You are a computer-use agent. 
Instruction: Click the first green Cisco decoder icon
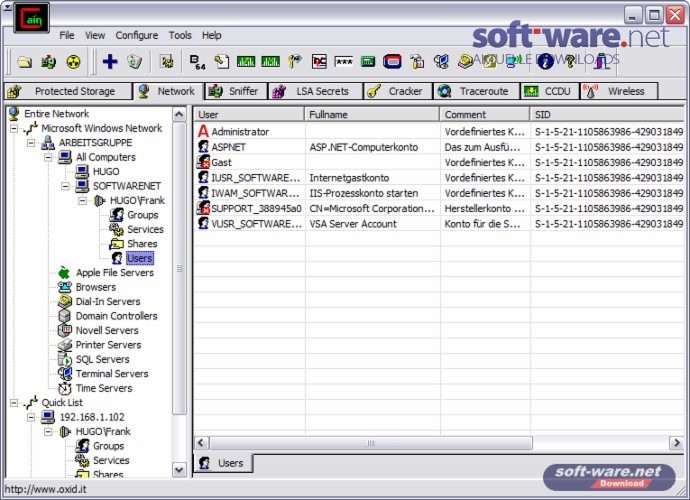[x=246, y=62]
